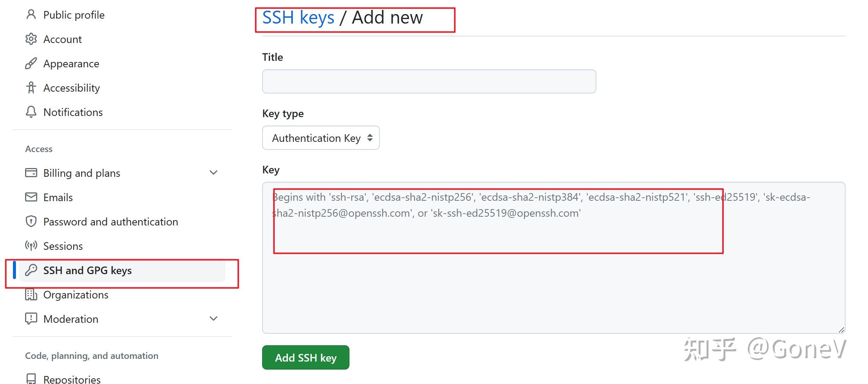This screenshot has height=384, width=868.
Task: Expand the Moderation section
Action: [x=213, y=319]
